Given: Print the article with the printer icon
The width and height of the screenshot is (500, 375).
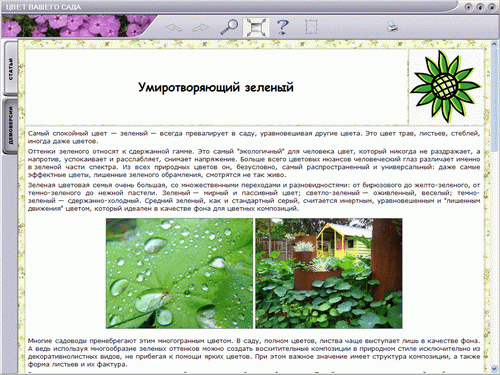Looking at the screenshot, I should [393, 27].
